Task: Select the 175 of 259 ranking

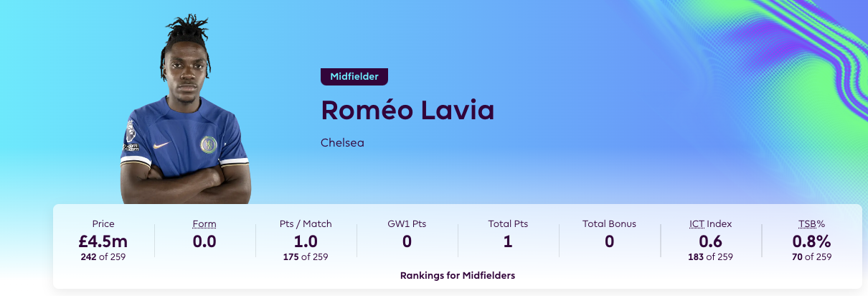Action: click(x=306, y=256)
